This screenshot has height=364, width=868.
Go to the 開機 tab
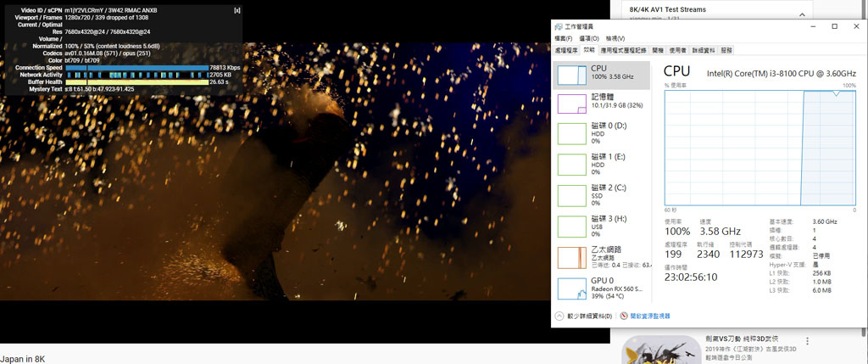click(658, 50)
